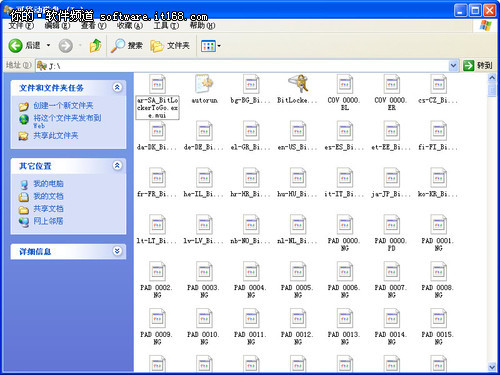Click the file list vertical scrollbar thumb
The image size is (500, 375).
[492, 90]
